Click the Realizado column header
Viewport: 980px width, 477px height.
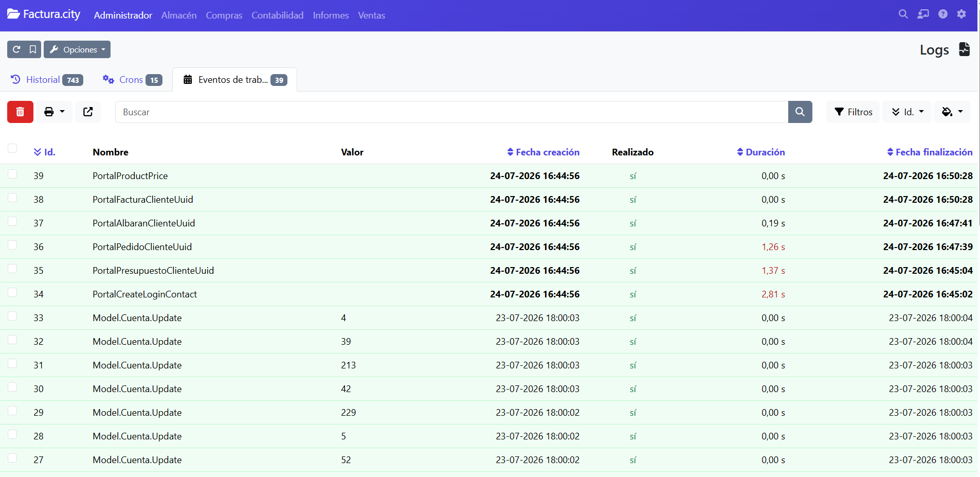click(x=632, y=152)
